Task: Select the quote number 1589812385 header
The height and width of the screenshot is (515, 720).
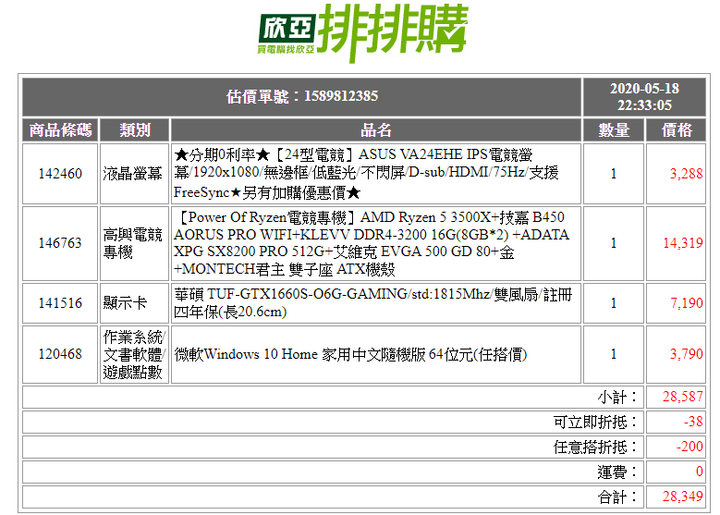Action: coord(302,97)
